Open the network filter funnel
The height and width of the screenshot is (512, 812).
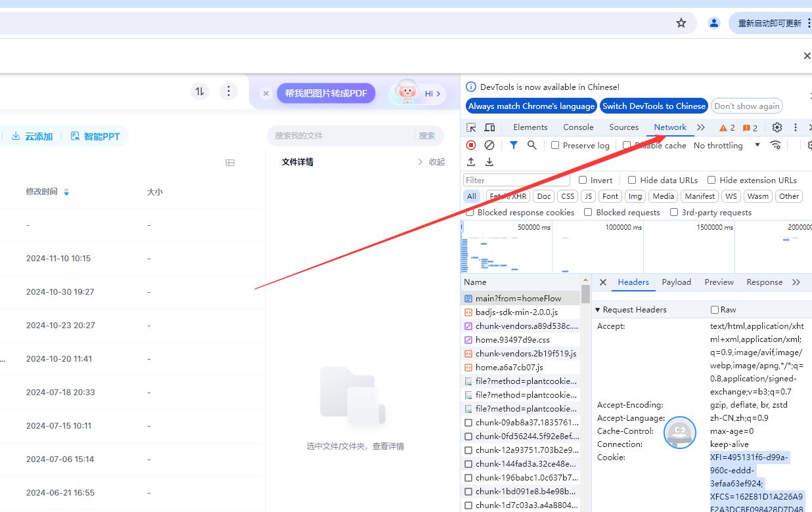click(x=513, y=145)
